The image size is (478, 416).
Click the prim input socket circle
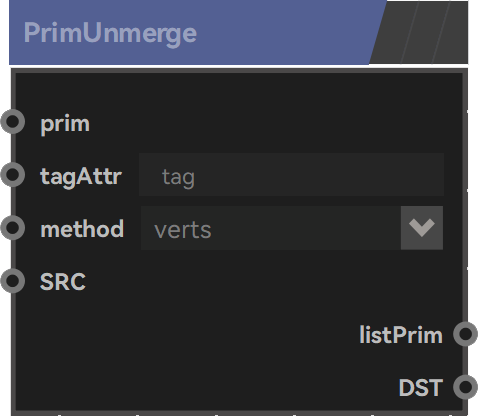click(13, 122)
